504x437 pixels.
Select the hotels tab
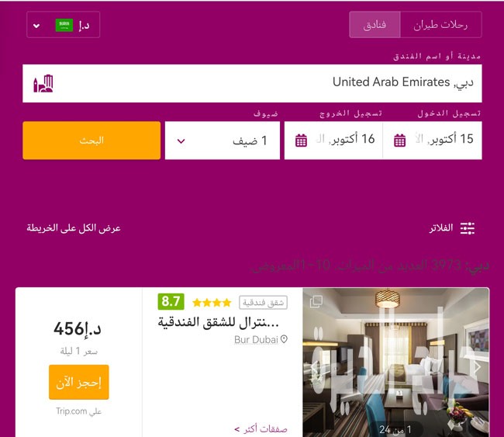pos(375,25)
